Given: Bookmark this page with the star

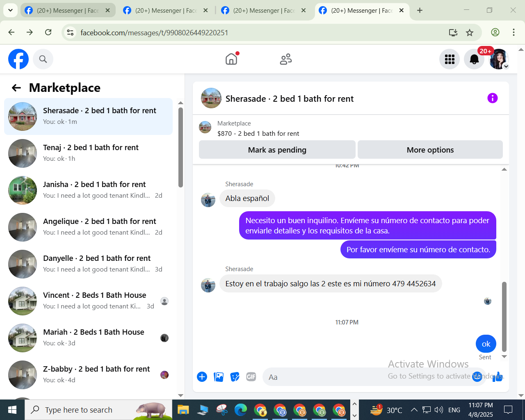Looking at the screenshot, I should point(470,32).
